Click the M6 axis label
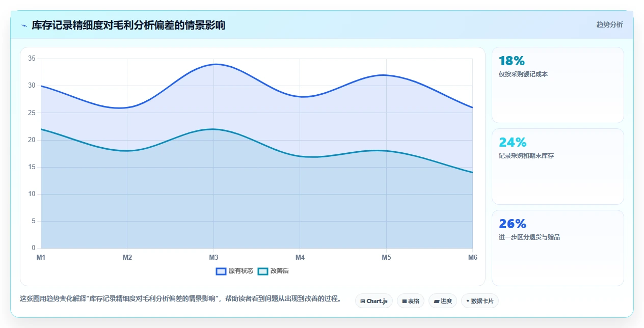The width and height of the screenshot is (644, 328). [473, 258]
